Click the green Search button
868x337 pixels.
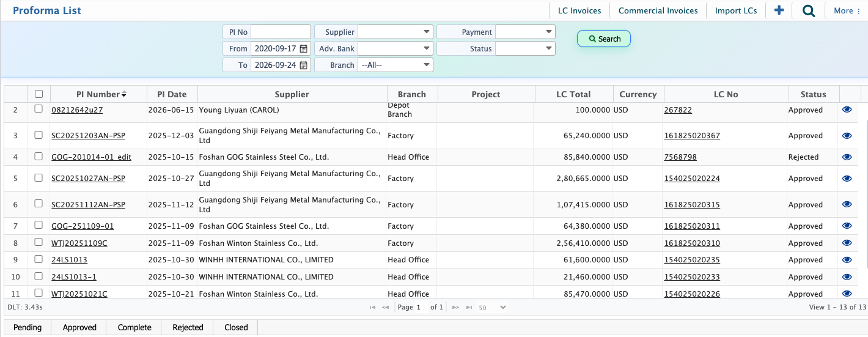pos(604,39)
